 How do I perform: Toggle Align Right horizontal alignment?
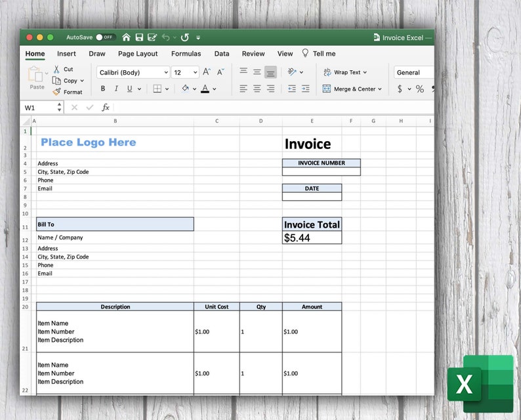[x=271, y=89]
